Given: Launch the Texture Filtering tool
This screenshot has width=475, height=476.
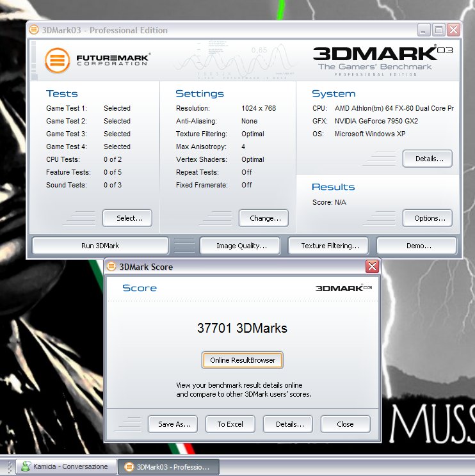Looking at the screenshot, I should [x=330, y=246].
